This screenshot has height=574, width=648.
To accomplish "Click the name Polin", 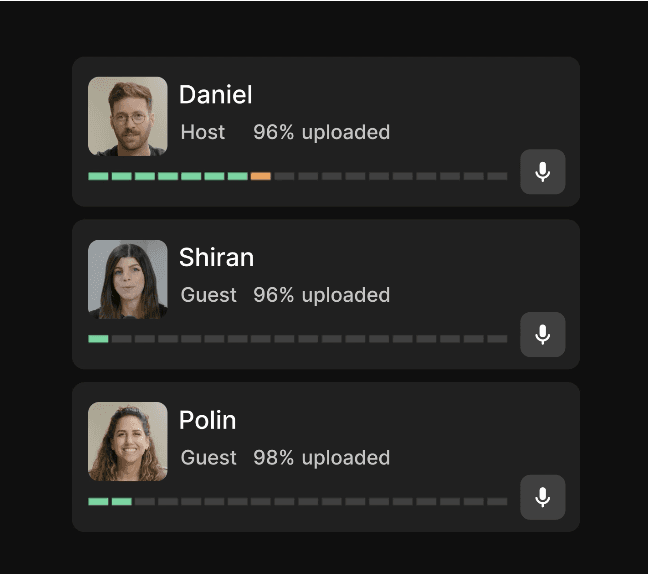I will [x=207, y=420].
